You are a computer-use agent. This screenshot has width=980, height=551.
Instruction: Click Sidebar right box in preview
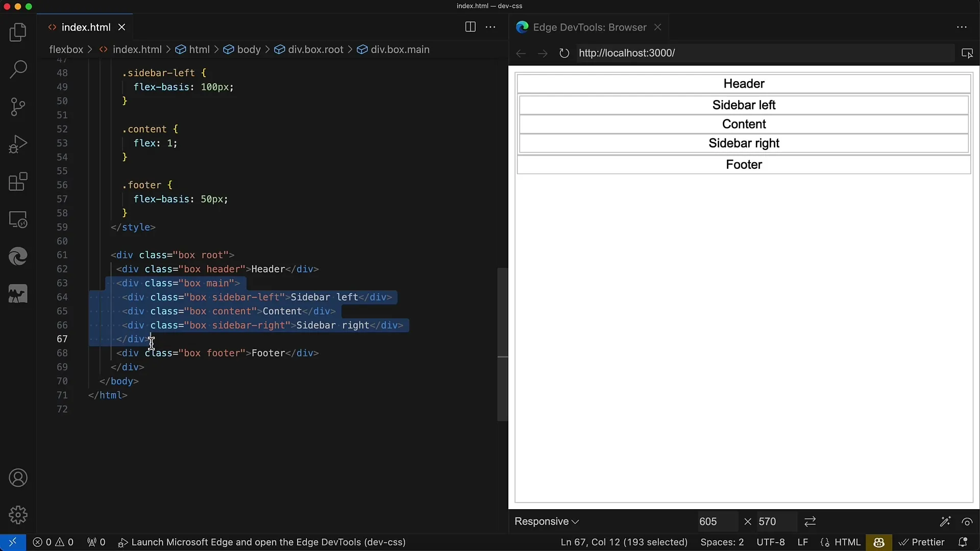(x=744, y=143)
